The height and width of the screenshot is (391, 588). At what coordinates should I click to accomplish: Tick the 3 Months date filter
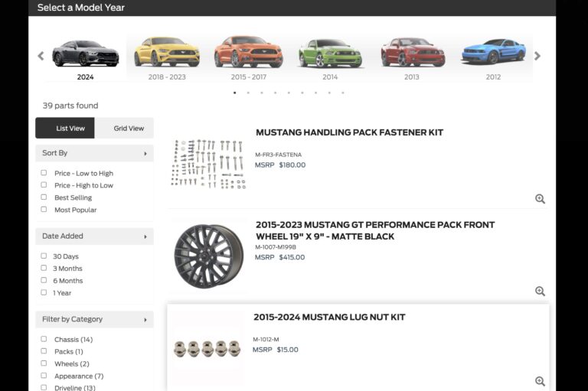(x=44, y=268)
